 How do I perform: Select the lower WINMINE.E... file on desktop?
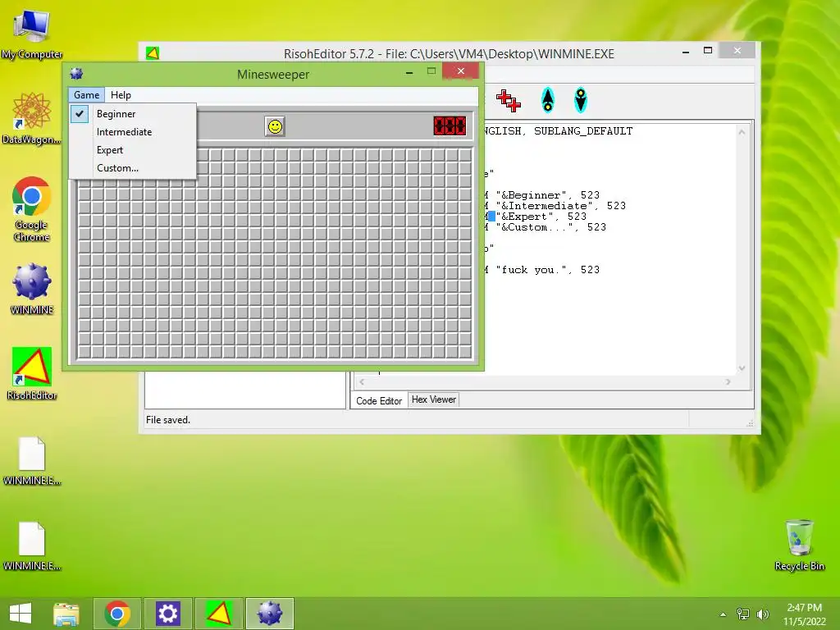pyautogui.click(x=32, y=546)
